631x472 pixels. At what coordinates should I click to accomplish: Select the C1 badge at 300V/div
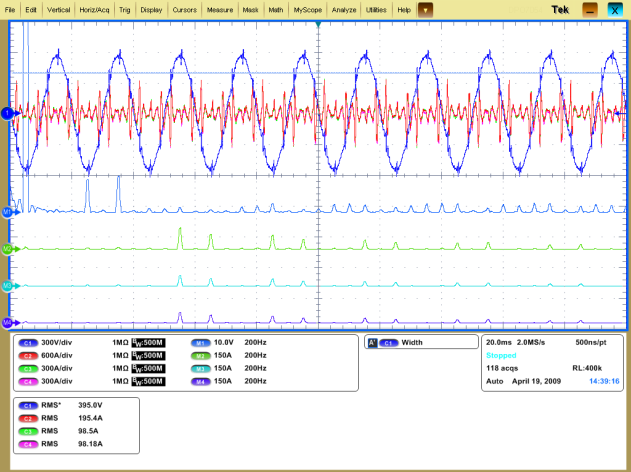tap(28, 343)
